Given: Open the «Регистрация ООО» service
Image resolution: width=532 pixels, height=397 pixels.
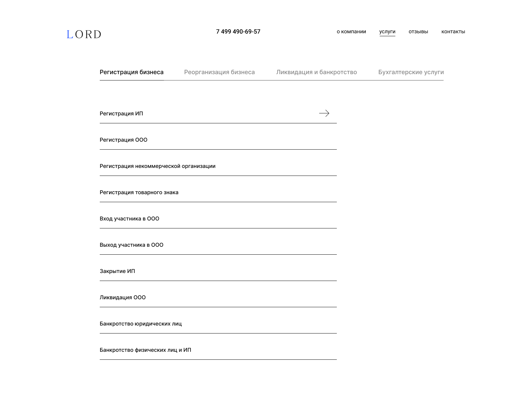Looking at the screenshot, I should 218,140.
